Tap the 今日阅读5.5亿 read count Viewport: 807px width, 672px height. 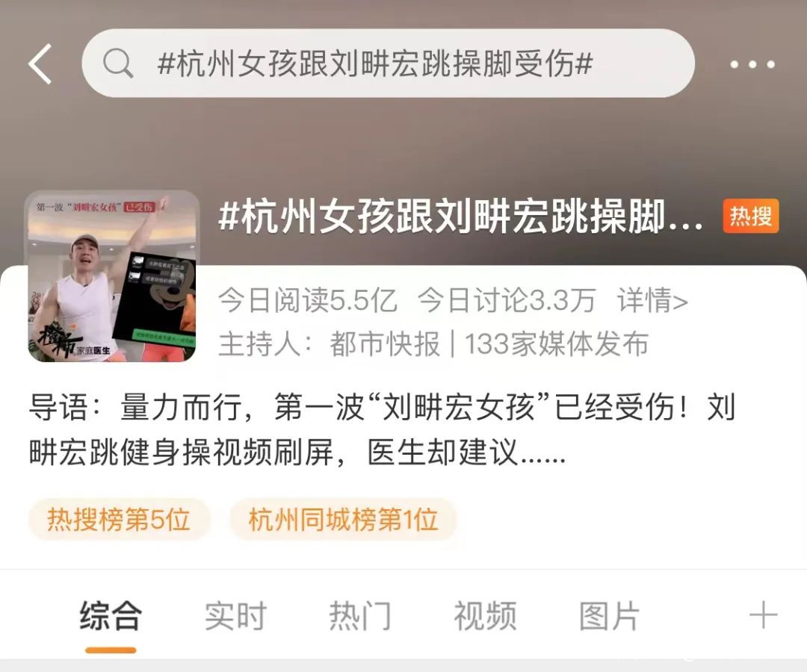(308, 299)
